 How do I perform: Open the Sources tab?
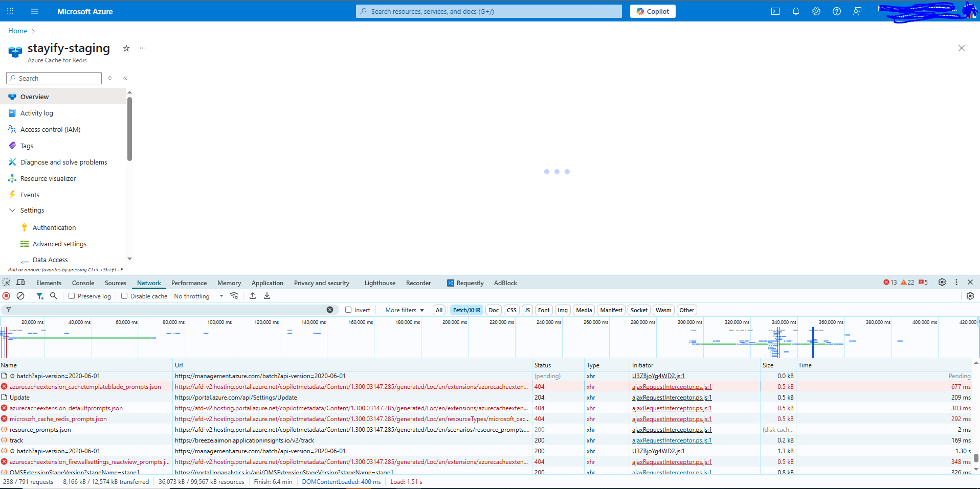coord(116,283)
